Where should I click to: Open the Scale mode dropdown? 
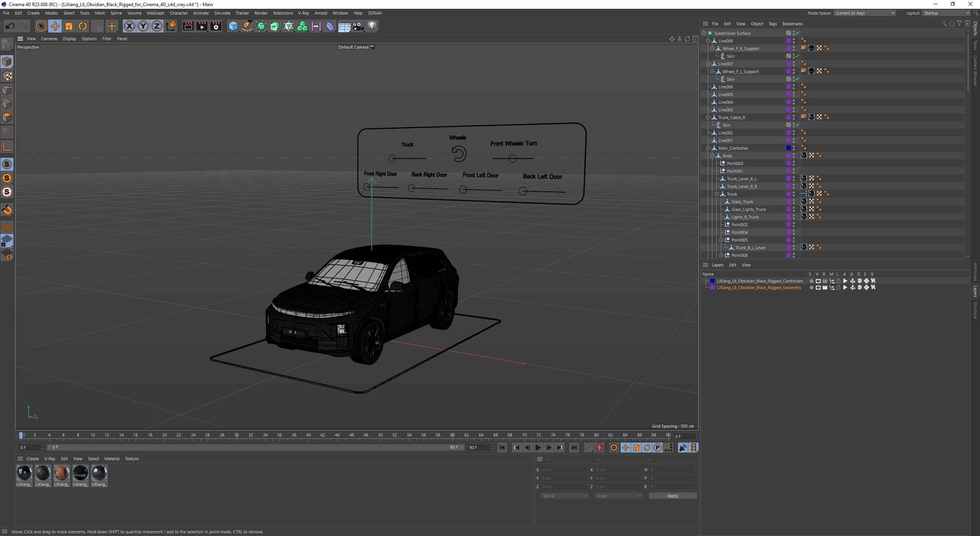[618, 496]
